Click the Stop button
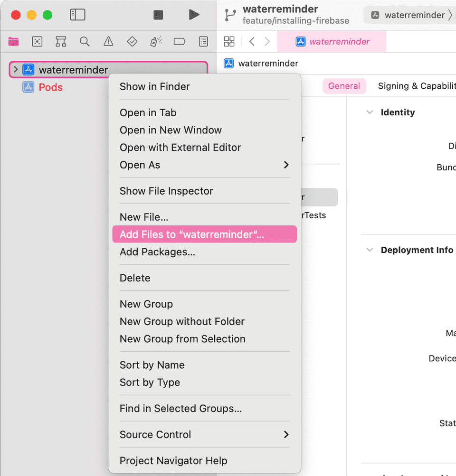 click(158, 15)
